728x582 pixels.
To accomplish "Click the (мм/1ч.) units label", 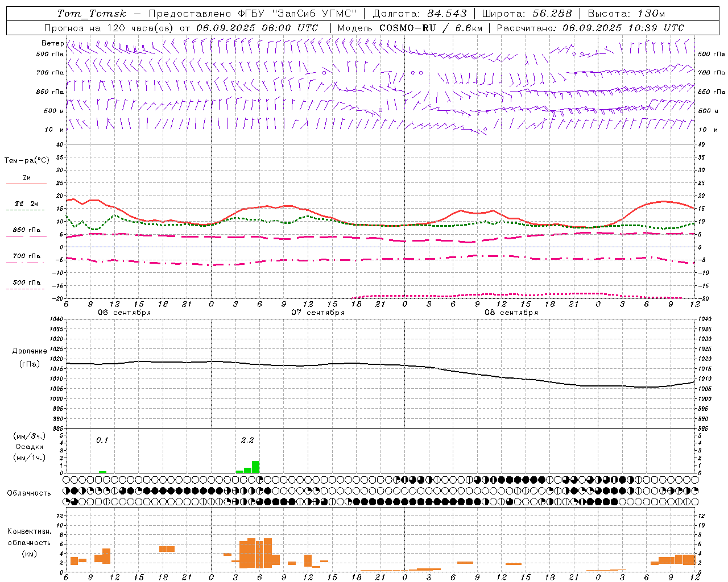I will click(x=29, y=458).
